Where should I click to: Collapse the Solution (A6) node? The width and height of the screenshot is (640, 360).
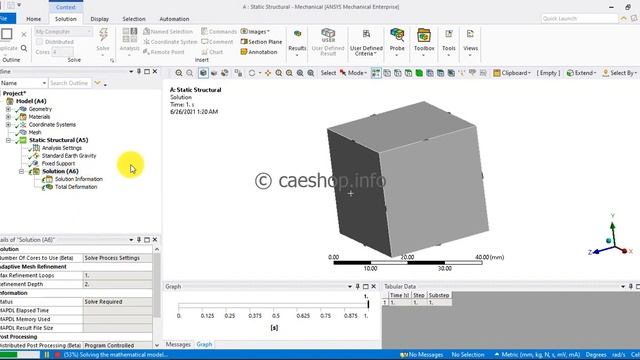click(x=21, y=171)
